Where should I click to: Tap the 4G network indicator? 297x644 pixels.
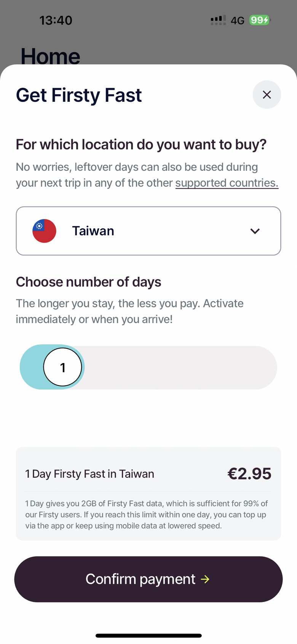click(x=238, y=21)
